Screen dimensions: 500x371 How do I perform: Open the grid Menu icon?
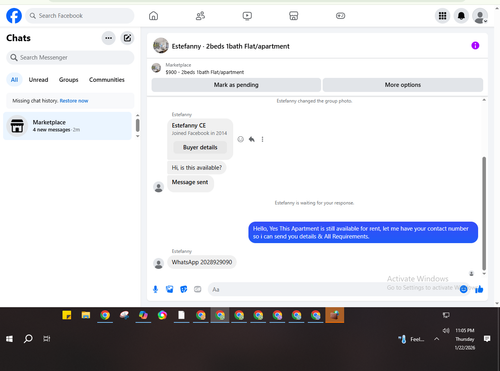click(x=442, y=16)
